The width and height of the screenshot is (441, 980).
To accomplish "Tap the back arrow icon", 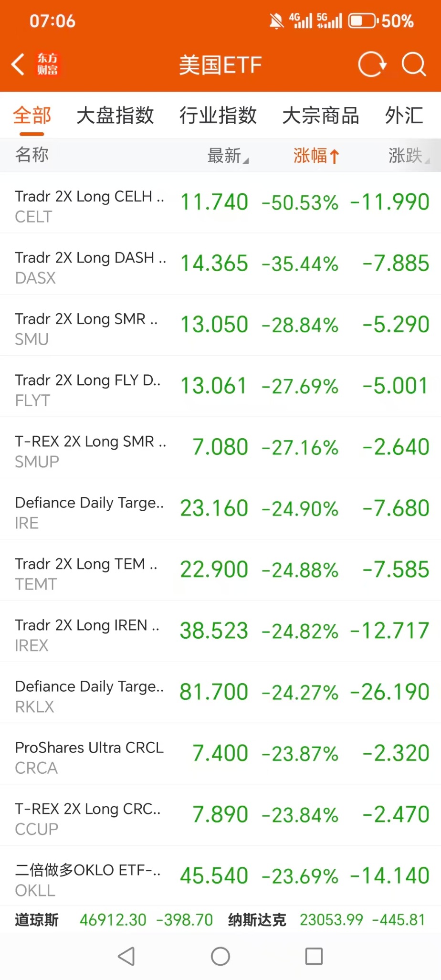I will pyautogui.click(x=18, y=64).
